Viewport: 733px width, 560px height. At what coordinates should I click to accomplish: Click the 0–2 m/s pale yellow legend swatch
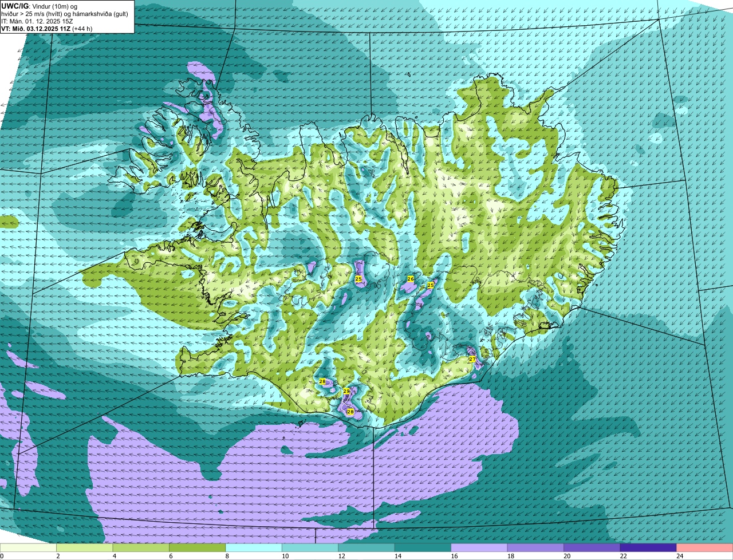pos(28,547)
